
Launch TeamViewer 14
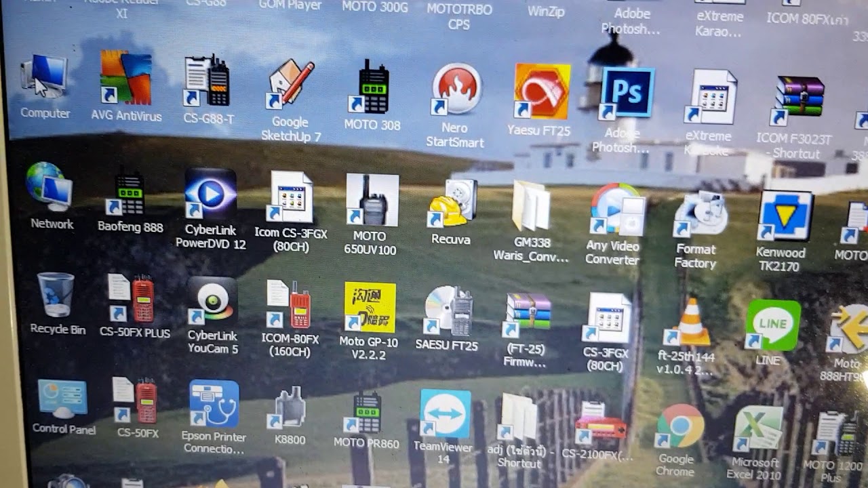(x=446, y=414)
